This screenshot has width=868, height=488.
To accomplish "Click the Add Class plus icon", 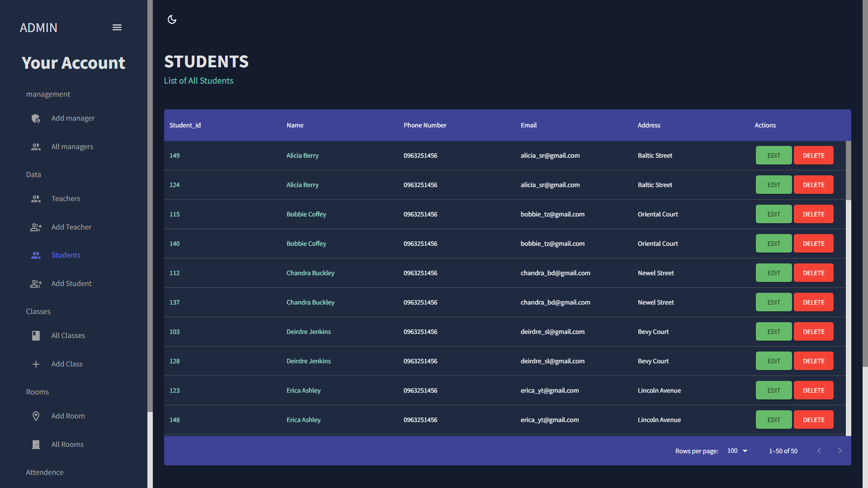I will 36,364.
